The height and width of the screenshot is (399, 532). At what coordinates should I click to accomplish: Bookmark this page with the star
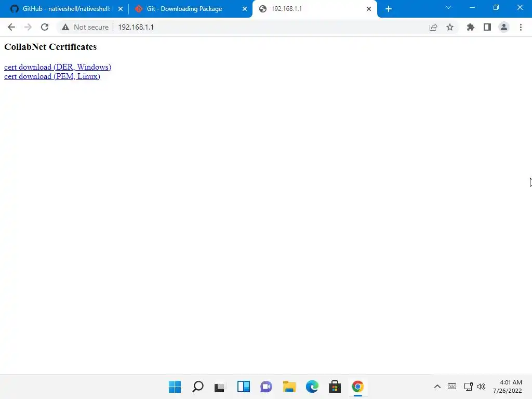[450, 27]
